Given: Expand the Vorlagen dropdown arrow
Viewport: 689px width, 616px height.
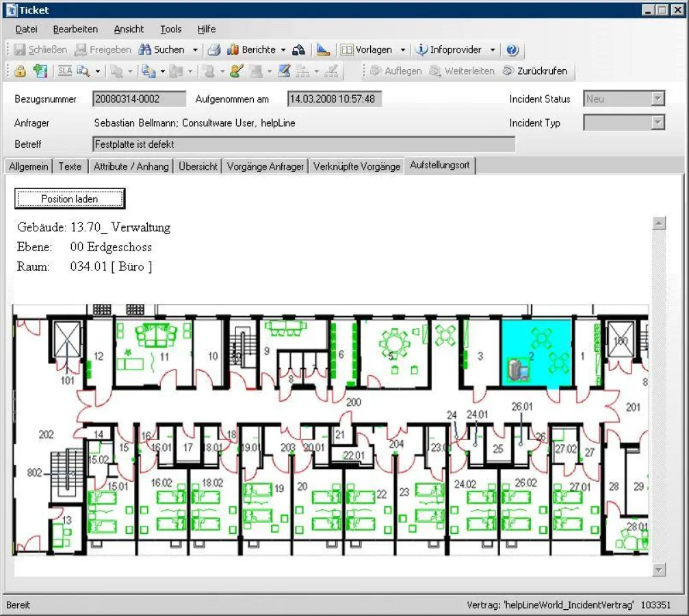Looking at the screenshot, I should click(403, 50).
